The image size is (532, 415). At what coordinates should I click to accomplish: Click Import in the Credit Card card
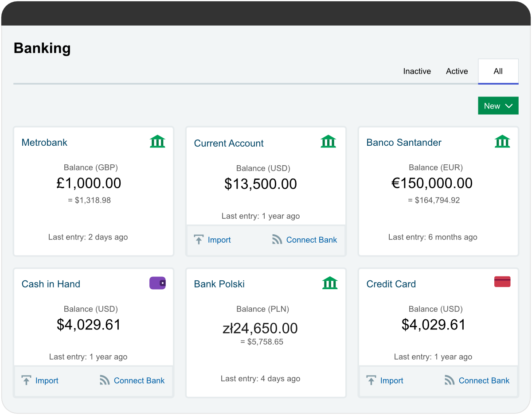coord(392,381)
